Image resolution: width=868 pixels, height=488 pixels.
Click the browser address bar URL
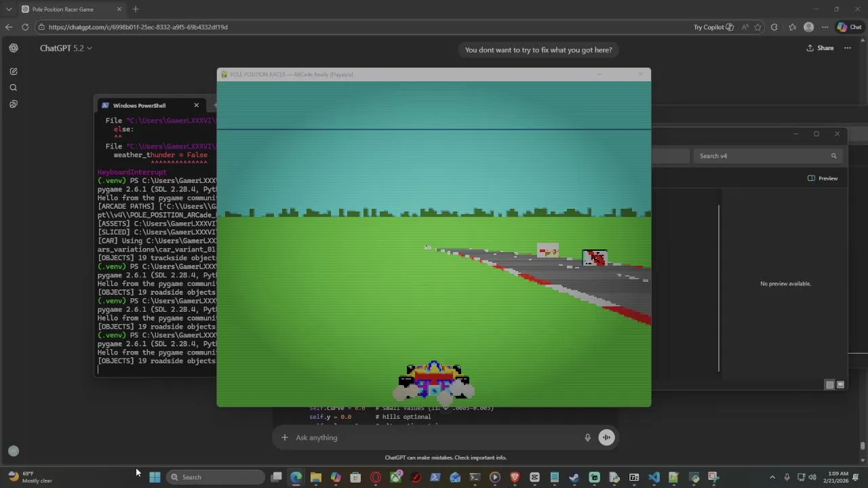point(138,27)
